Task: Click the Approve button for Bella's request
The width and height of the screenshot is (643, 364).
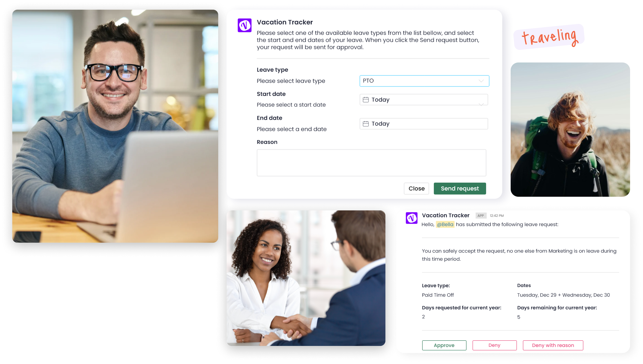Action: tap(444, 345)
